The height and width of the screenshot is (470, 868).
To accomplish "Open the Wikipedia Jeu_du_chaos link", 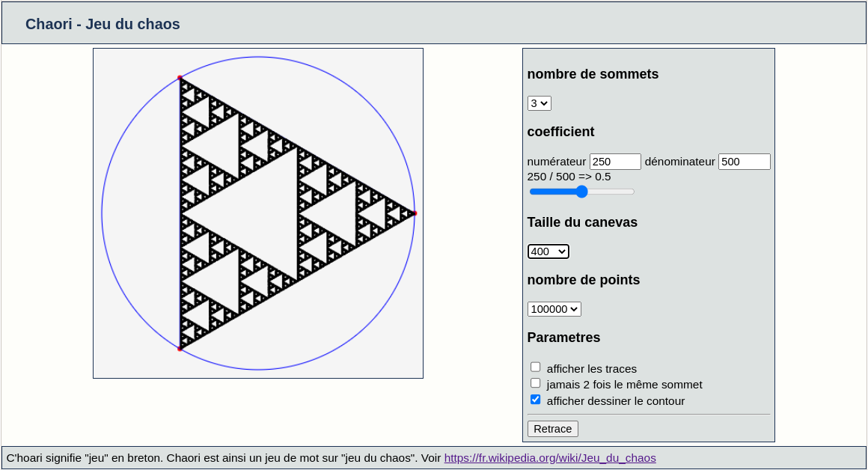I will (550, 458).
